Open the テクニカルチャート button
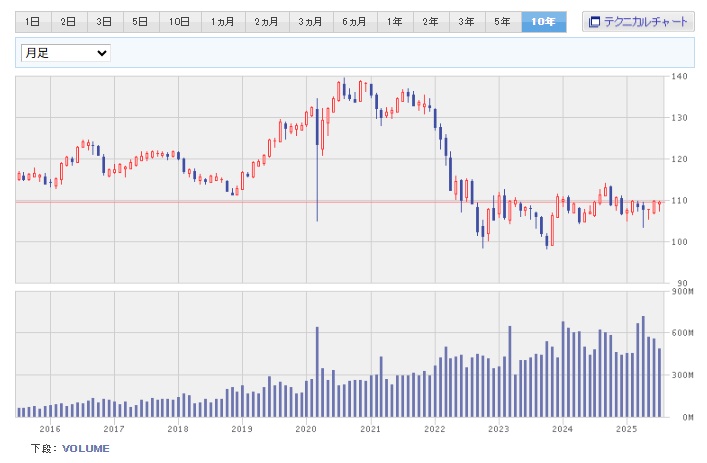Screen dimensions: 707x463 (638, 22)
